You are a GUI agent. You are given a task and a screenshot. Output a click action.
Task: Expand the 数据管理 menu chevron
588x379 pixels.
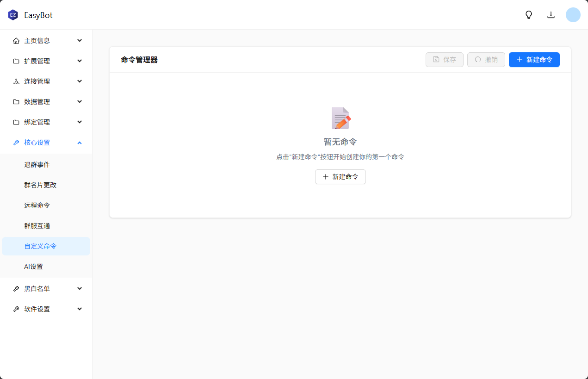[80, 102]
